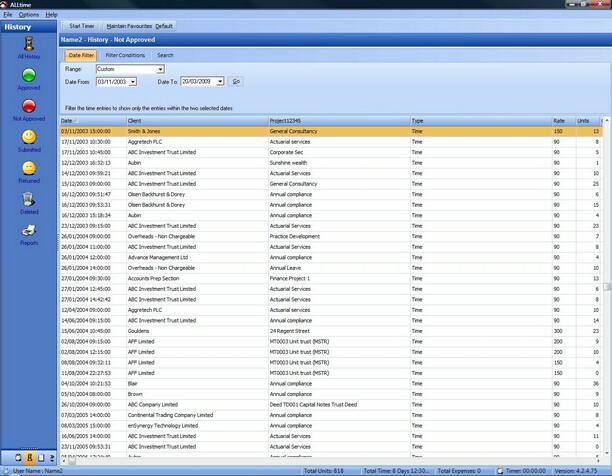Sort by the Project12345 column header
612x476 pixels.
[x=339, y=121]
